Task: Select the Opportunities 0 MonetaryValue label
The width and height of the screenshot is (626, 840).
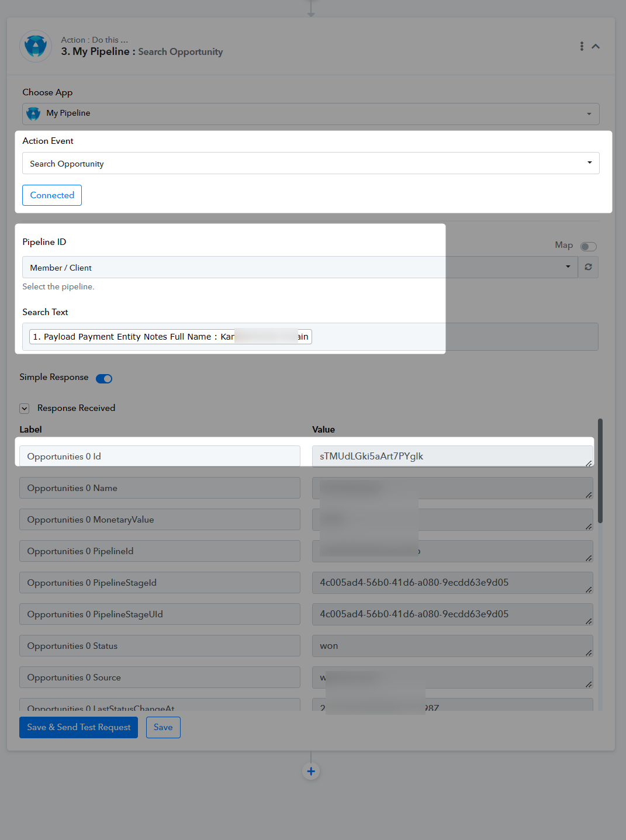Action: click(x=160, y=520)
